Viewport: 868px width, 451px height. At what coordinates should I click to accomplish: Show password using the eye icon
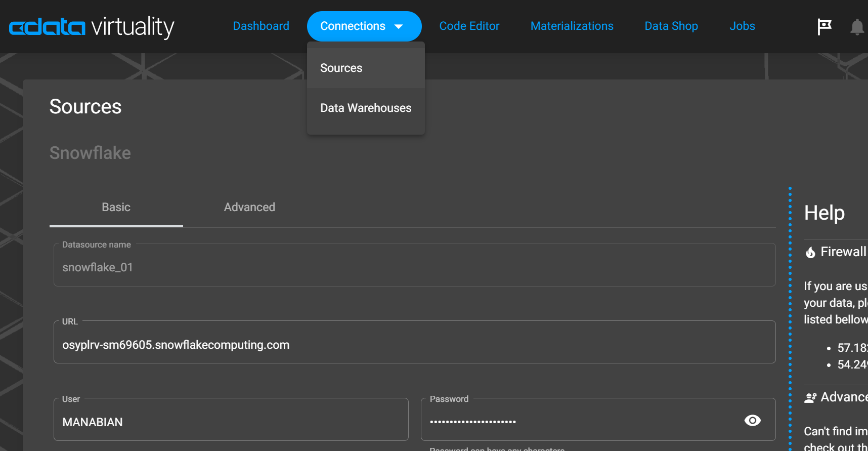753,421
